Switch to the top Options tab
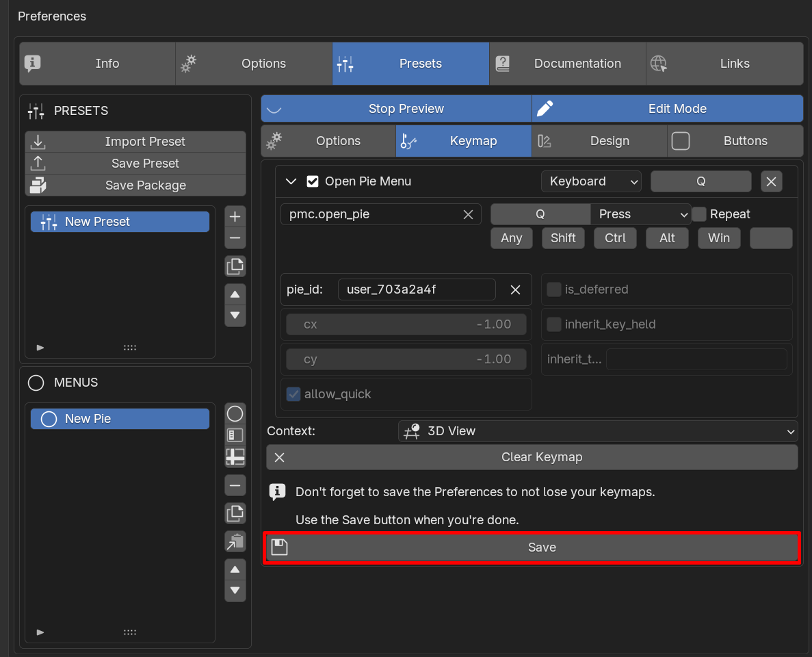Image resolution: width=812 pixels, height=657 pixels. (254, 64)
